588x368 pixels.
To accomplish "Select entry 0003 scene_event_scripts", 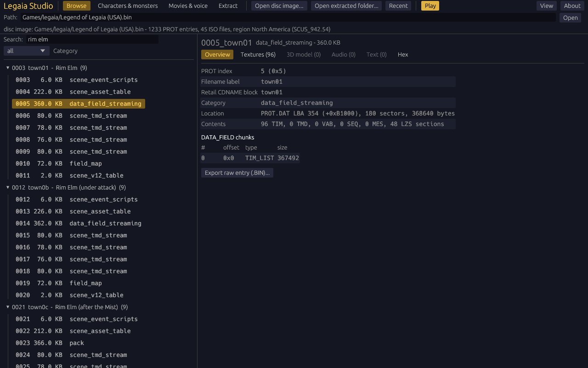I will [77, 80].
